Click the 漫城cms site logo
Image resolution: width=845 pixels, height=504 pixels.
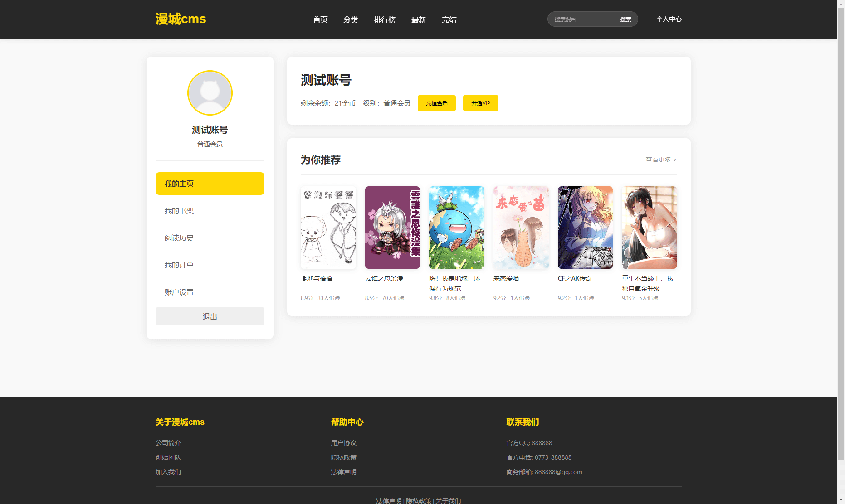181,19
